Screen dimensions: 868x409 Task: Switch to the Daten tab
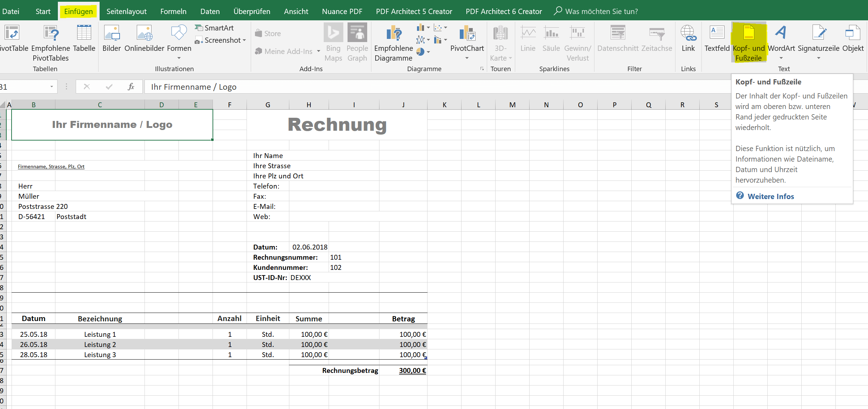(210, 11)
